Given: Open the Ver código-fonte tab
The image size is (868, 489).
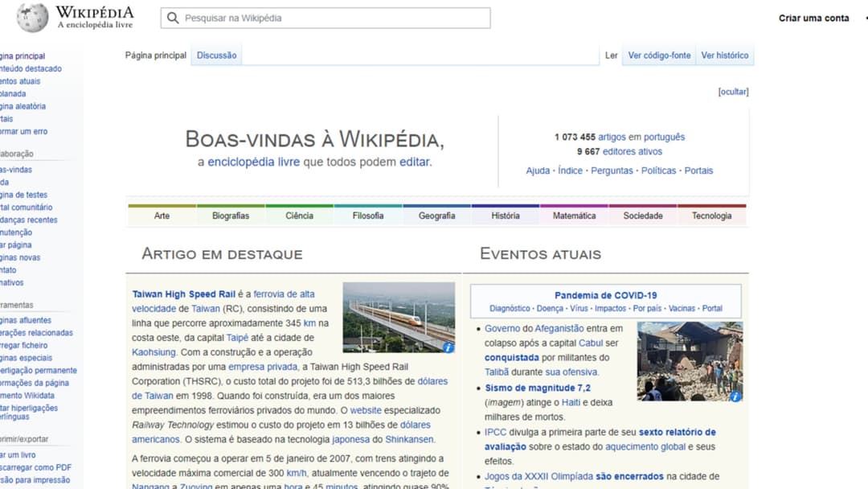Looking at the screenshot, I should pos(659,55).
